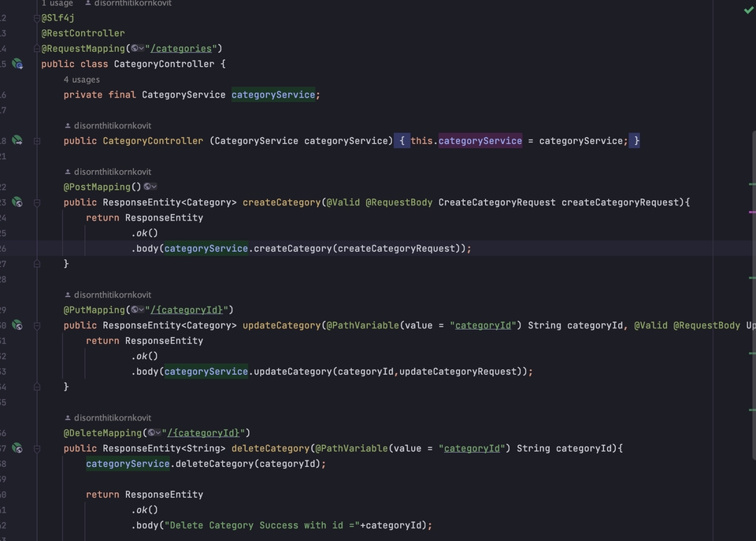
Task: Click the Spring bean gutter icon beside CategoryController class
Action: 17,64
